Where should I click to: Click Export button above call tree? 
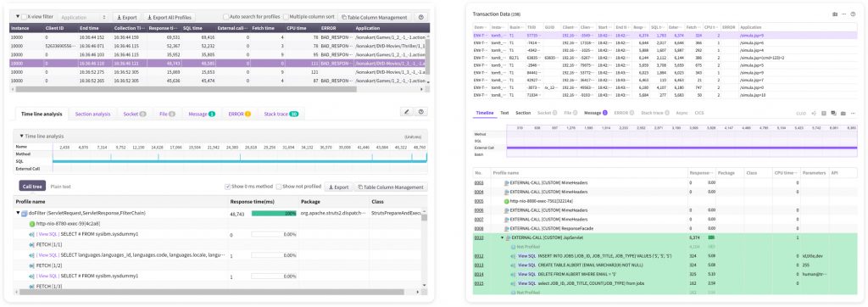tap(338, 187)
